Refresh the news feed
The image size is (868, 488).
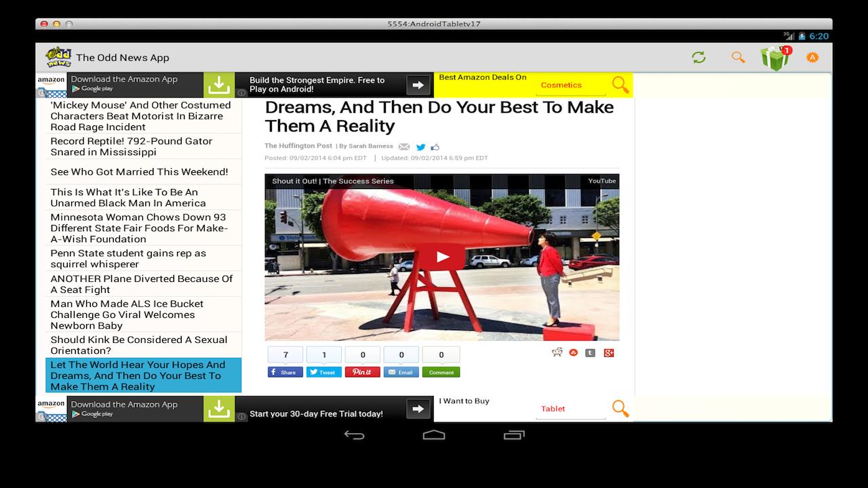pos(698,58)
